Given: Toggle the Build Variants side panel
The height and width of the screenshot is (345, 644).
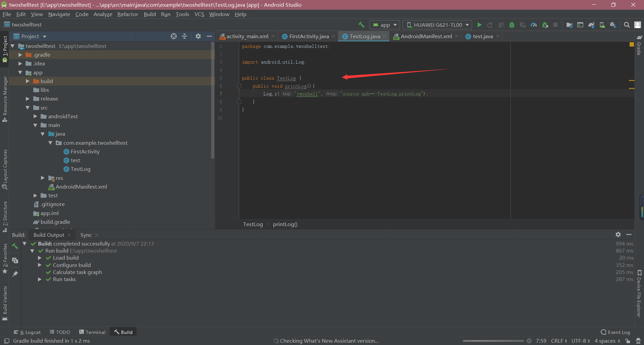Looking at the screenshot, I should (5, 303).
